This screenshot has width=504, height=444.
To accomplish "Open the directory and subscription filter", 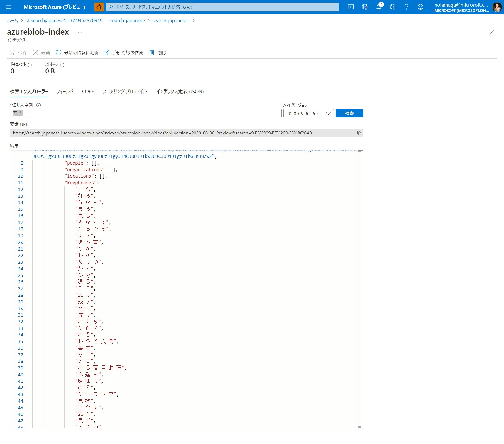I will [x=364, y=7].
